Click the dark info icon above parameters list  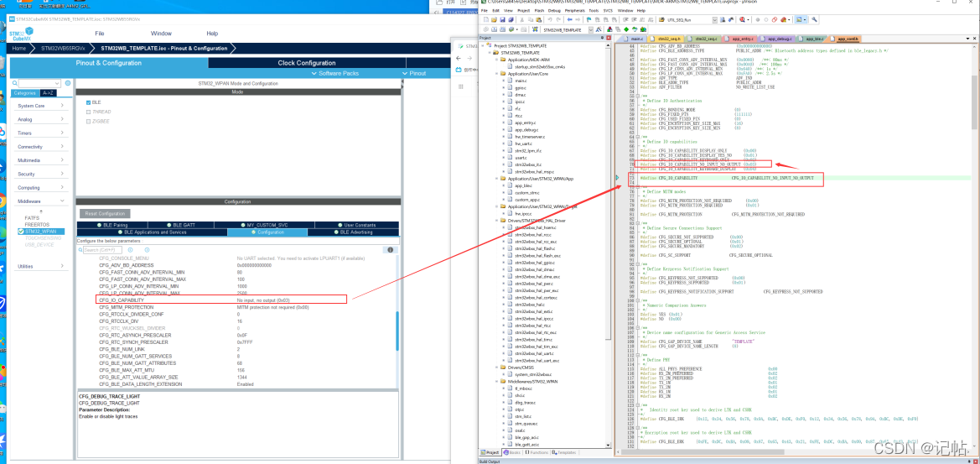(x=390, y=249)
